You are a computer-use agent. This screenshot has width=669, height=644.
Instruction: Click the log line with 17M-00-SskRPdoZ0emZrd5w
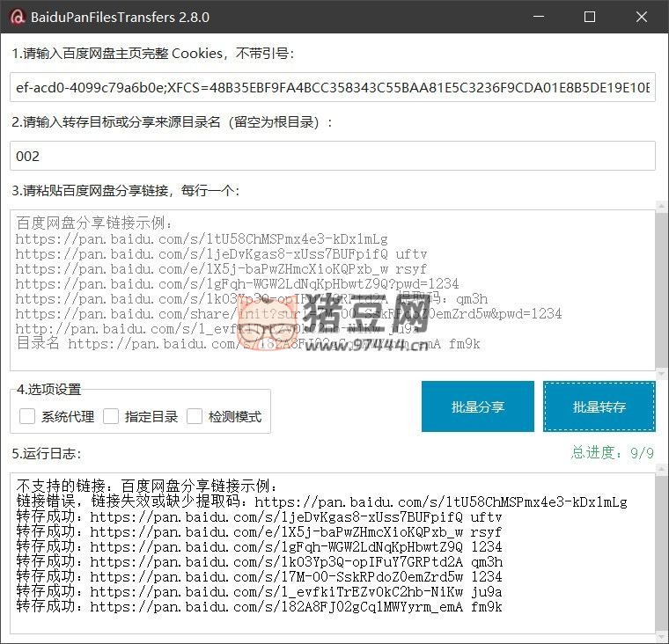pos(259,576)
